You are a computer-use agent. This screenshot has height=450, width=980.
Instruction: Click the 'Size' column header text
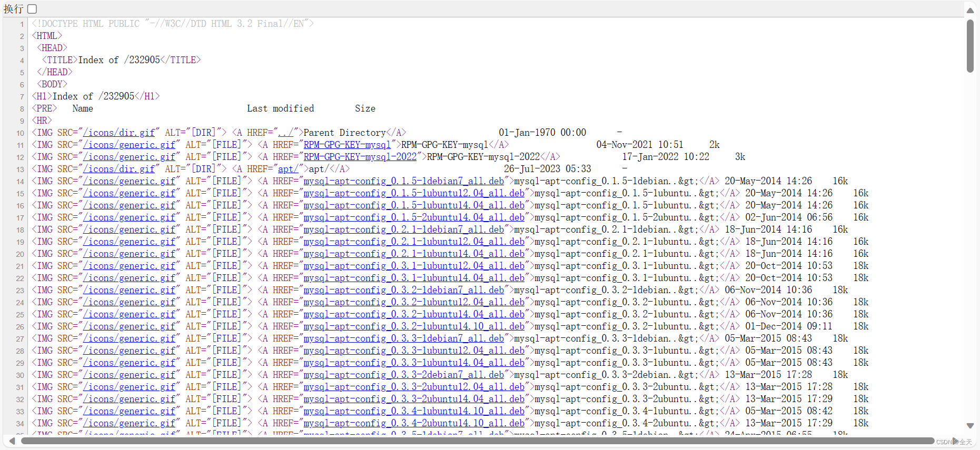click(365, 108)
